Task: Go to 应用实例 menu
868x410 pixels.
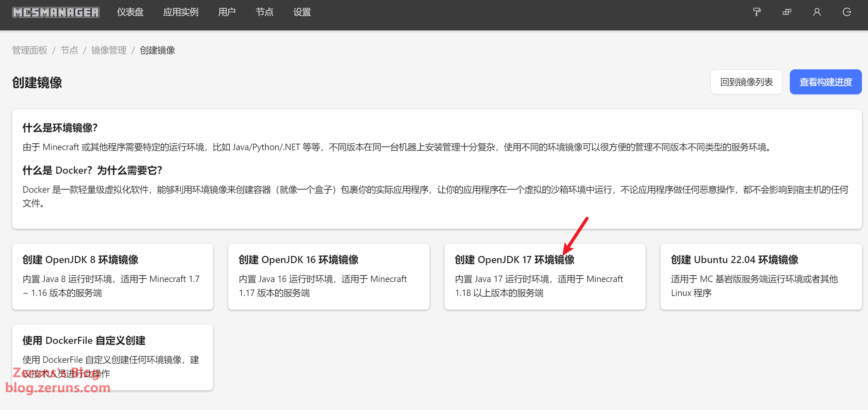Action: pyautogui.click(x=181, y=12)
